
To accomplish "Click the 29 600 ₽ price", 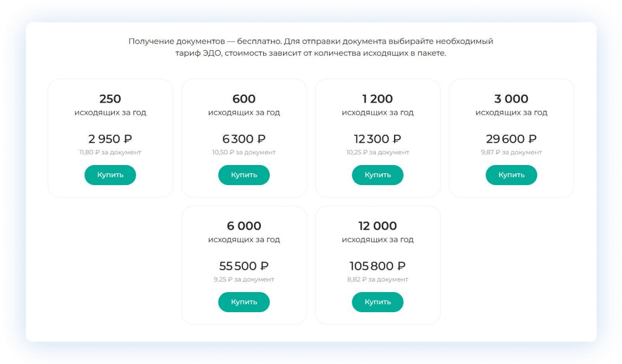I will [511, 139].
